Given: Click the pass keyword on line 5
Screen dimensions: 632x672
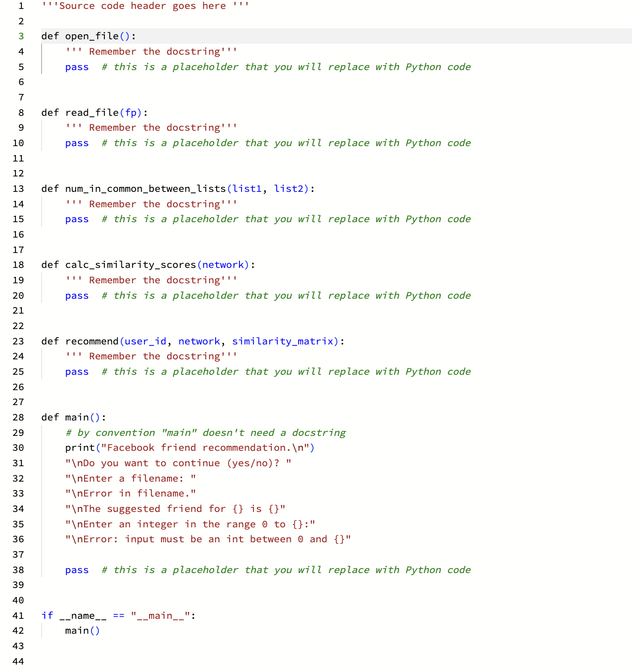Looking at the screenshot, I should tap(77, 67).
